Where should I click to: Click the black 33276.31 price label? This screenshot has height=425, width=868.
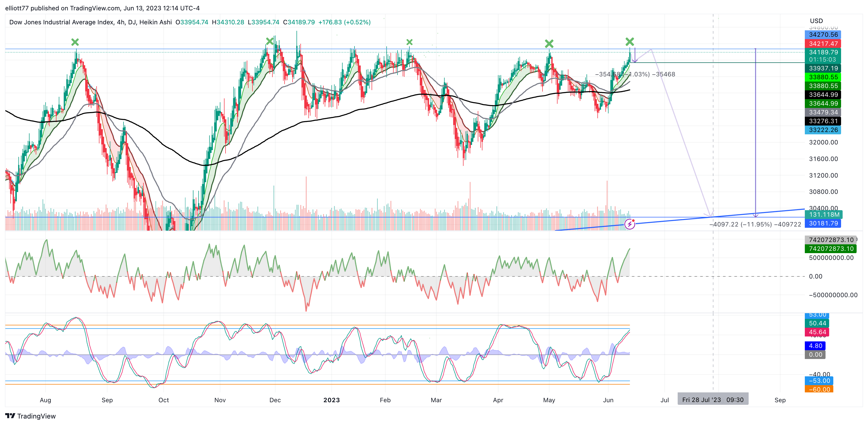[823, 121]
